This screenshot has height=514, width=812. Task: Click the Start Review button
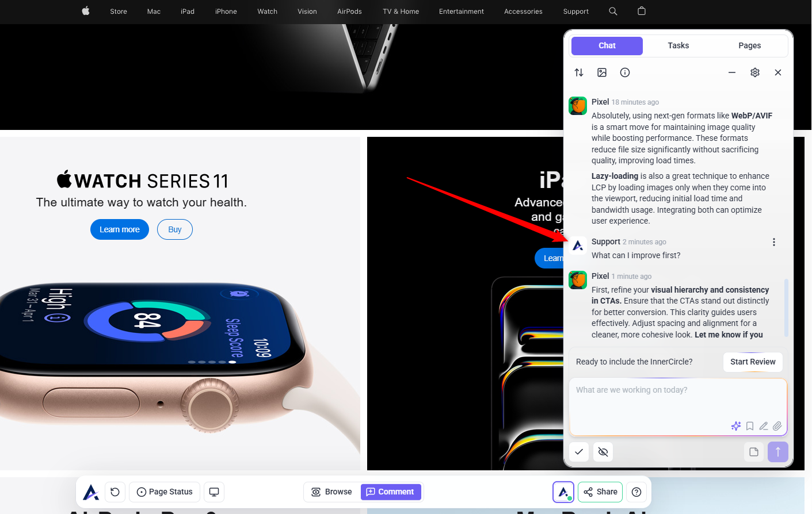click(x=753, y=362)
